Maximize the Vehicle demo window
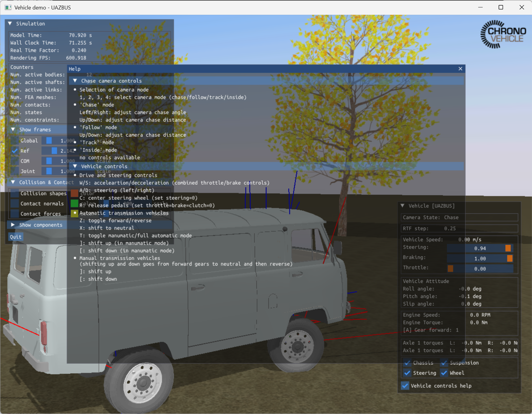The width and height of the screenshot is (532, 414). tap(501, 7)
